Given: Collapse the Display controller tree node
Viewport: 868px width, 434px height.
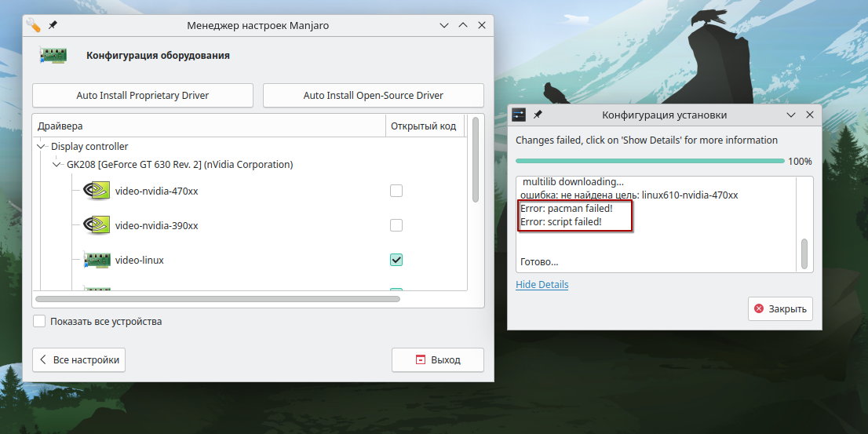Looking at the screenshot, I should coord(41,147).
